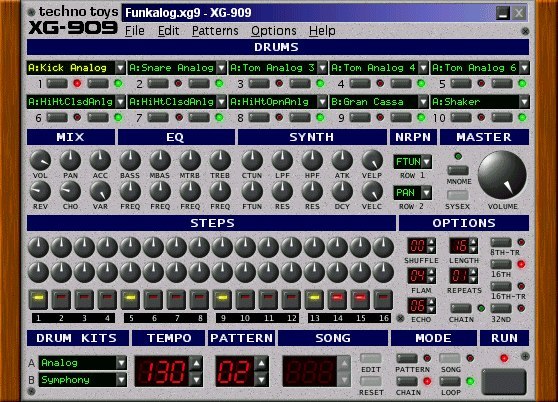The image size is (558, 402).
Task: Toggle the MNOME metronome button
Action: (458, 170)
